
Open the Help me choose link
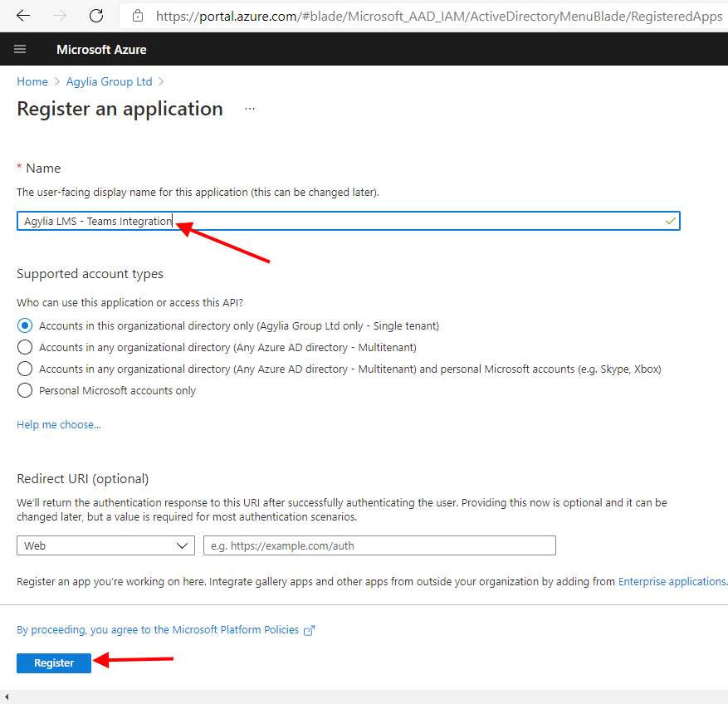pos(58,424)
